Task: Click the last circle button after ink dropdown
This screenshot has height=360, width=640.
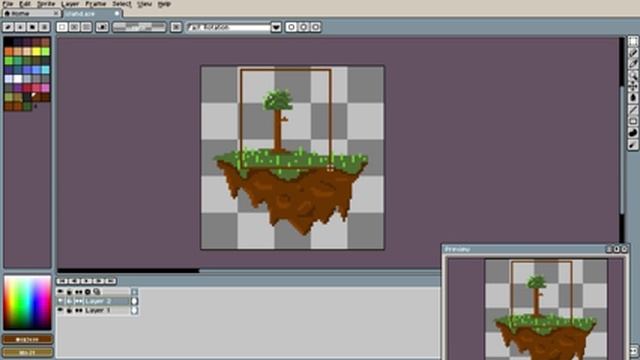Action: [316, 27]
